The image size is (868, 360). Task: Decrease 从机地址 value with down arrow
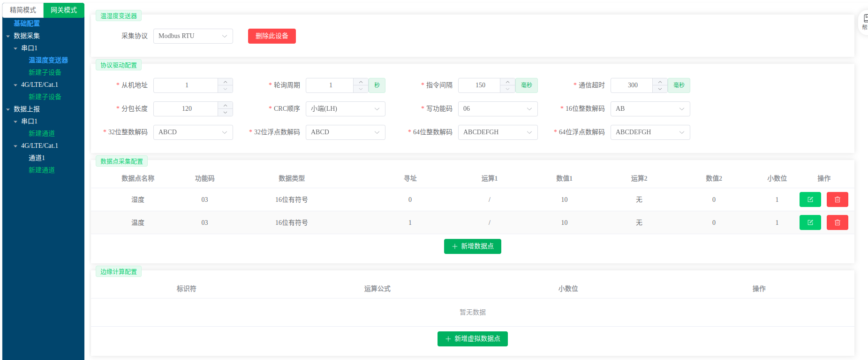click(x=225, y=89)
